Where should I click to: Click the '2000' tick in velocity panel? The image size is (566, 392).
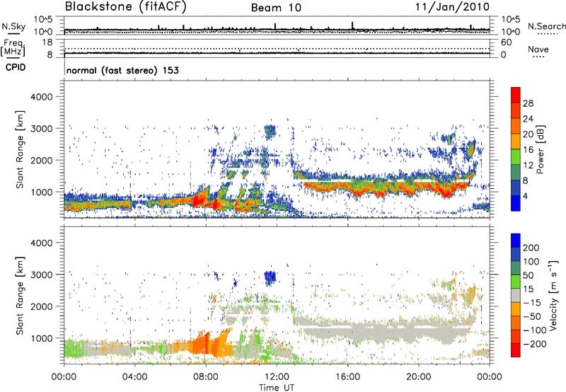coord(41,306)
